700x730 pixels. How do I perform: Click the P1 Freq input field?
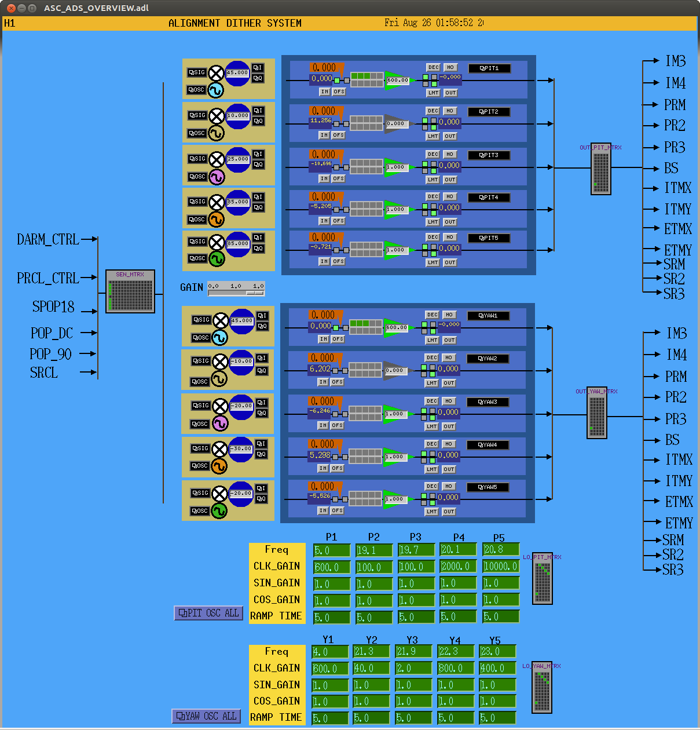332,550
